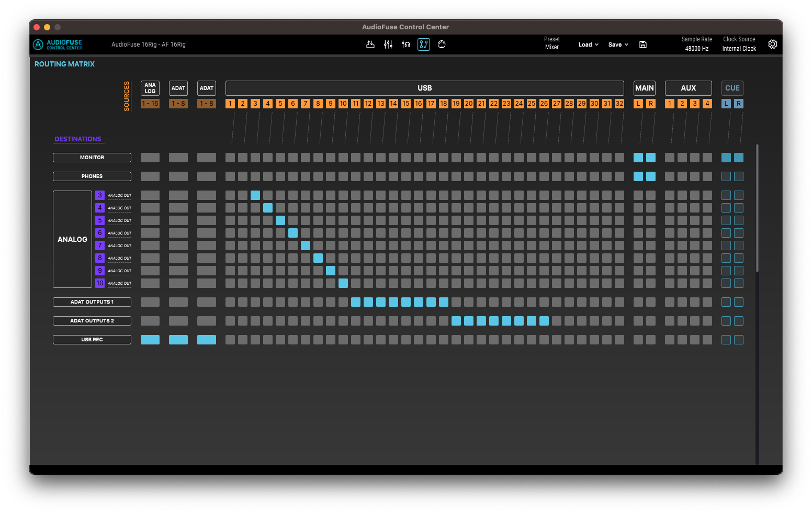
Task: Click the Preset name Mixer
Action: coord(552,47)
